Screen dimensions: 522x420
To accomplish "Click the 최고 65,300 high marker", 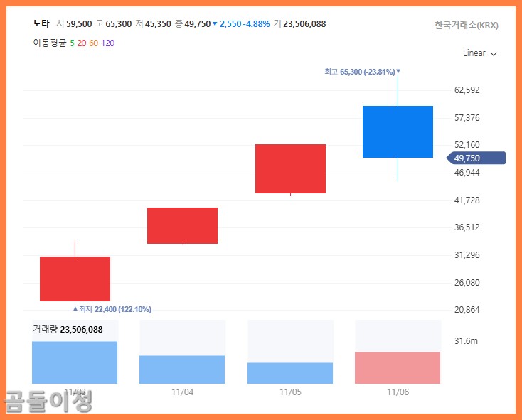I will coord(362,72).
